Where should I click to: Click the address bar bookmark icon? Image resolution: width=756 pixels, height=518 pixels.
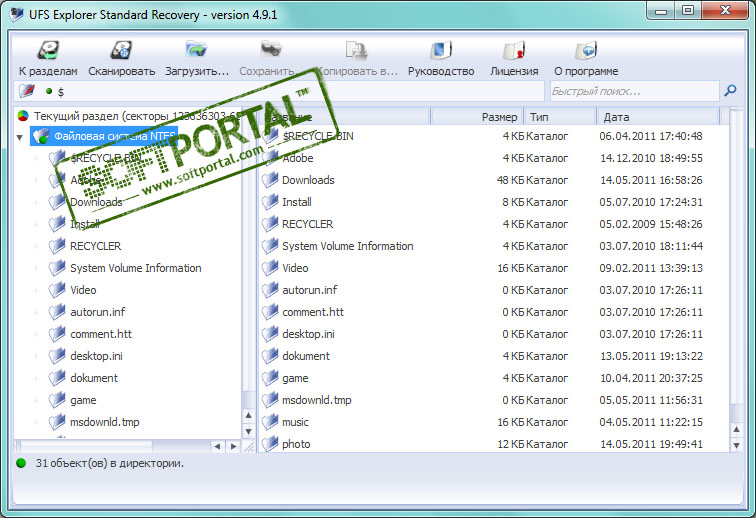click(x=27, y=91)
